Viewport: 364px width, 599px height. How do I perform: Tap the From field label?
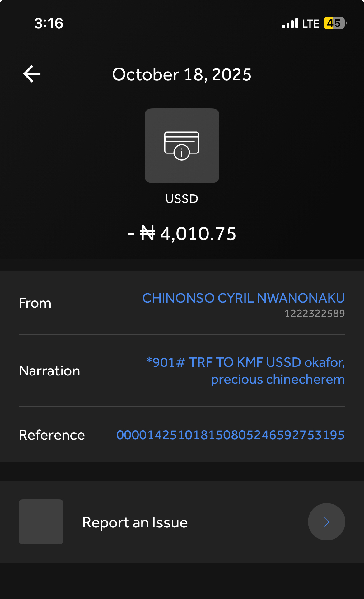pos(35,303)
